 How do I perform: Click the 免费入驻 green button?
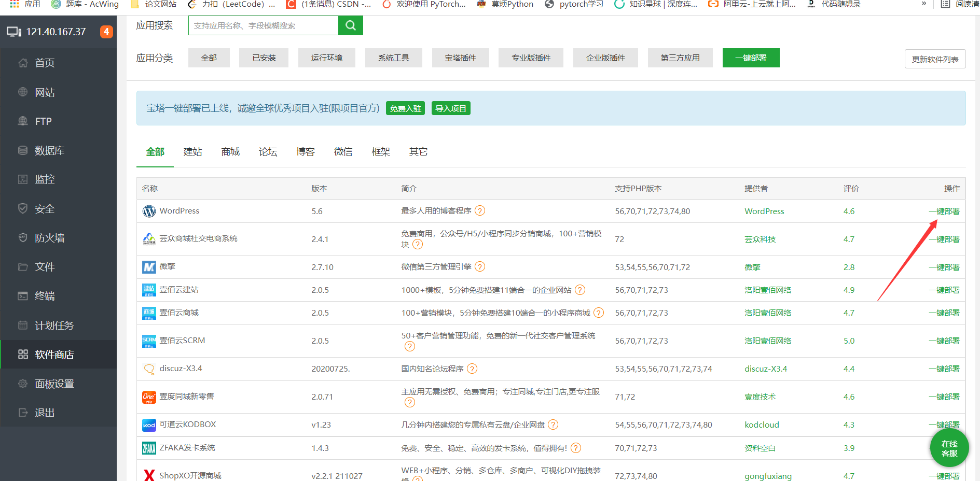point(405,108)
